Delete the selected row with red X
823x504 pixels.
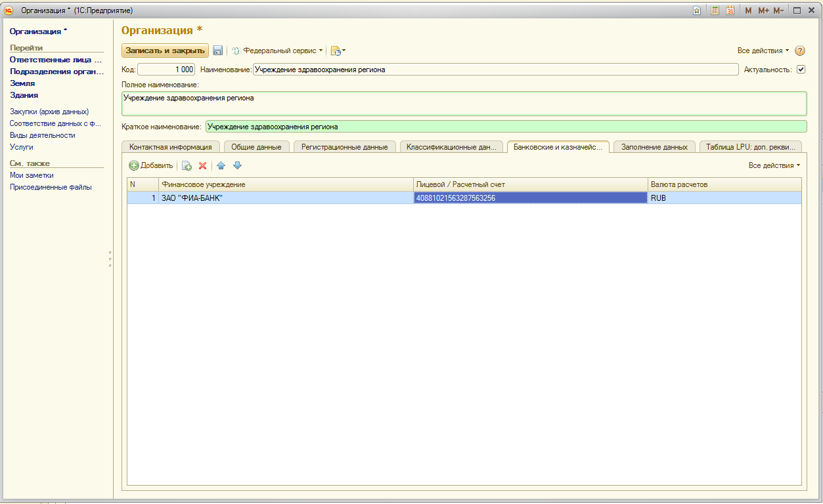[x=202, y=165]
